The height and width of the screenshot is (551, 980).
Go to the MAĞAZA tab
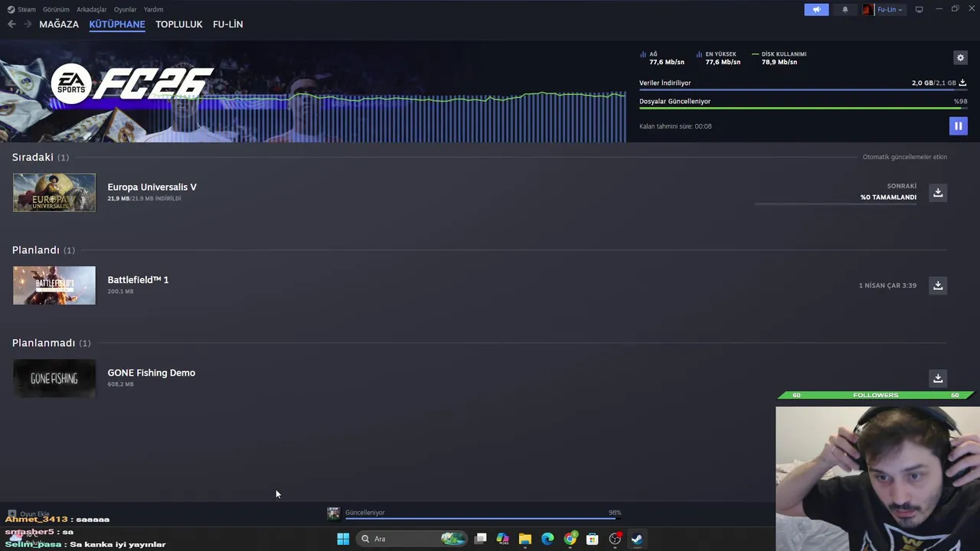pos(59,24)
